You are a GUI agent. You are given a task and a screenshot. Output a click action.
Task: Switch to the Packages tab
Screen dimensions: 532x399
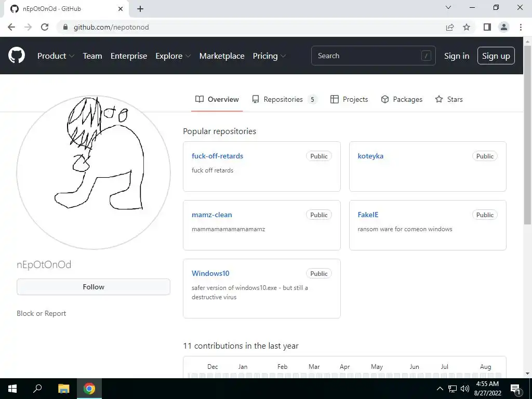[x=402, y=99]
